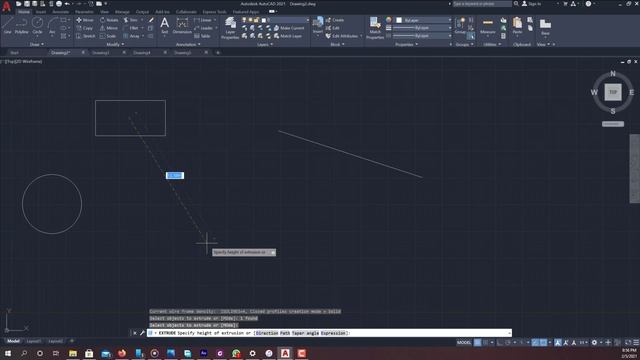Screen dimensions: 640x360
Task: Select the Line tool
Action: pos(7,26)
